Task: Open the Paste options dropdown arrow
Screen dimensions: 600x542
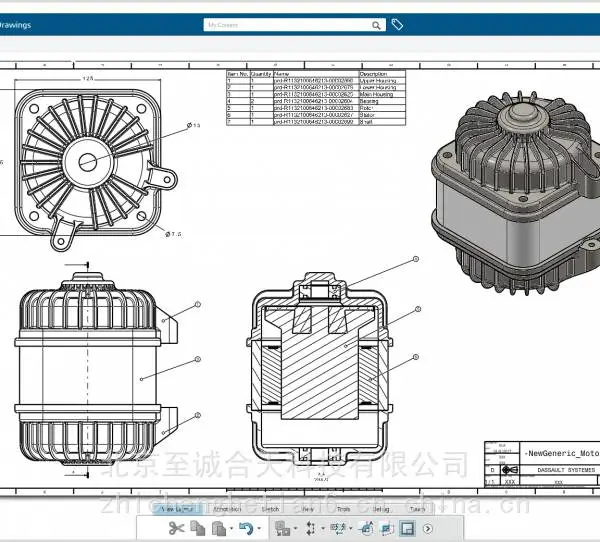Action: point(231,529)
